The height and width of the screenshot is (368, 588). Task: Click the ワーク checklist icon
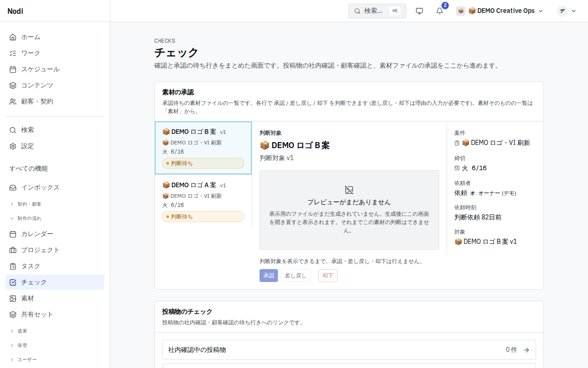[x=13, y=53]
